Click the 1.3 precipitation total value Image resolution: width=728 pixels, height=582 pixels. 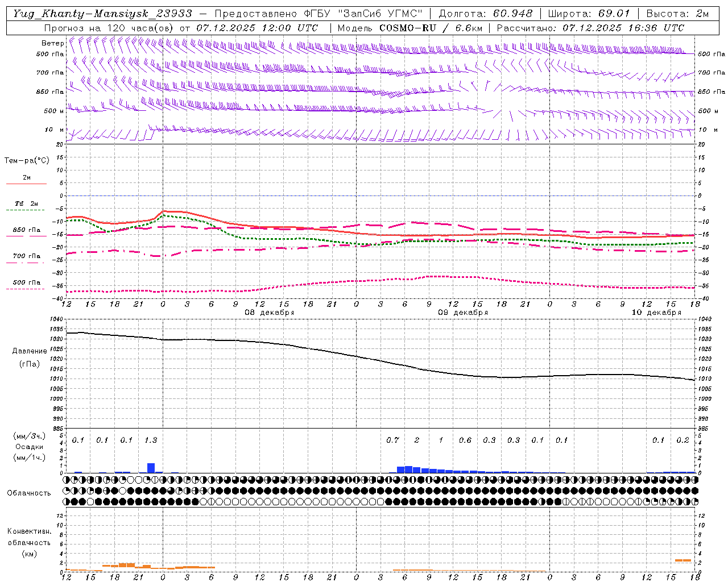(151, 440)
